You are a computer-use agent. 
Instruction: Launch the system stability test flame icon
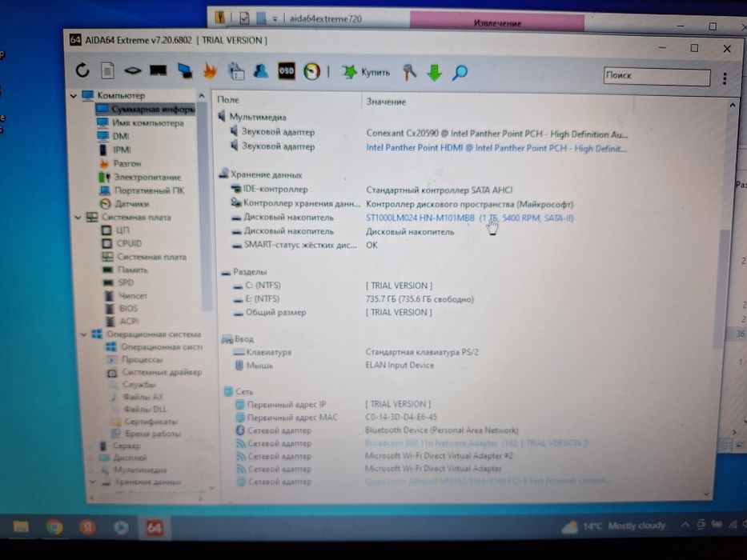coord(210,71)
